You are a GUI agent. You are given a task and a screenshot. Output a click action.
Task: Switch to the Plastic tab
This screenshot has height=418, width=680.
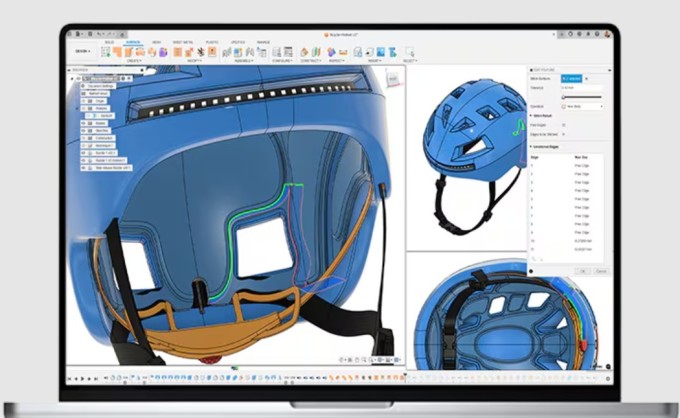(212, 42)
